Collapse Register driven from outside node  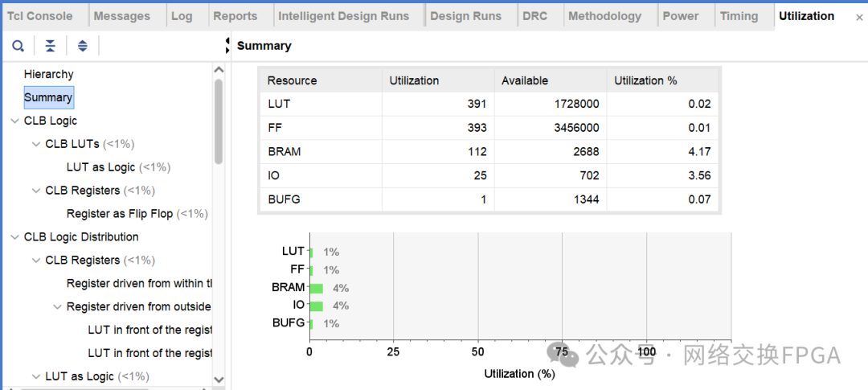[x=57, y=306]
